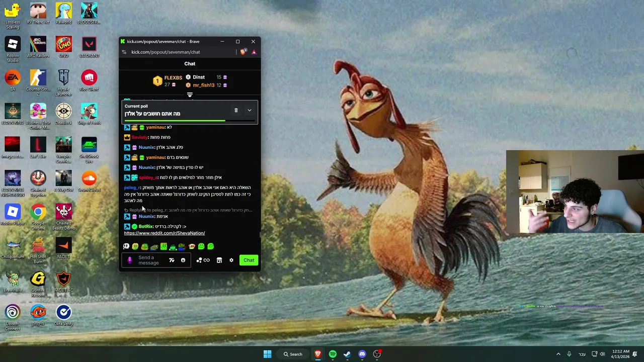Image resolution: width=644 pixels, height=362 pixels.
Task: Open EA app desktop shortcut
Action: [13, 80]
